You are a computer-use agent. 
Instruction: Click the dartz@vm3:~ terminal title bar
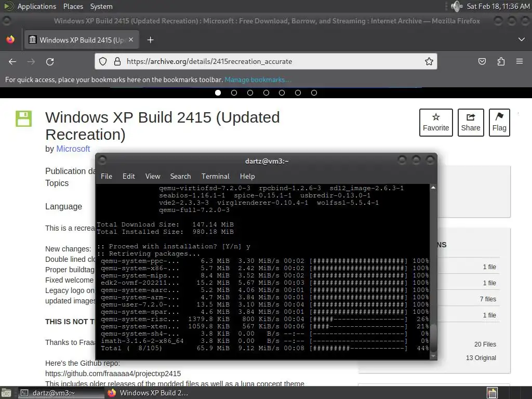click(x=267, y=161)
